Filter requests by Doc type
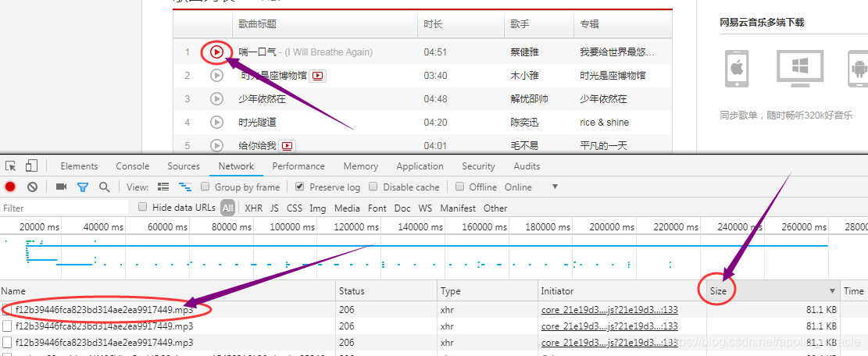 coord(402,208)
